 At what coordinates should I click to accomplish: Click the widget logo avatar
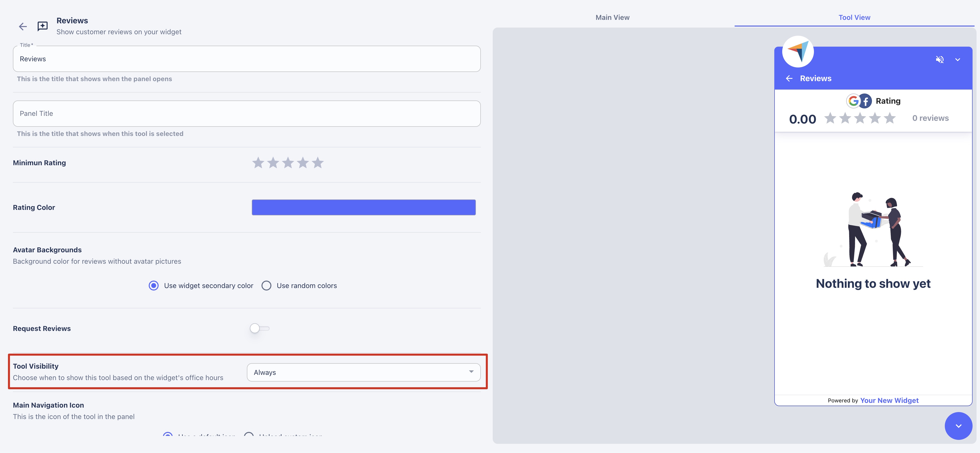pos(798,52)
